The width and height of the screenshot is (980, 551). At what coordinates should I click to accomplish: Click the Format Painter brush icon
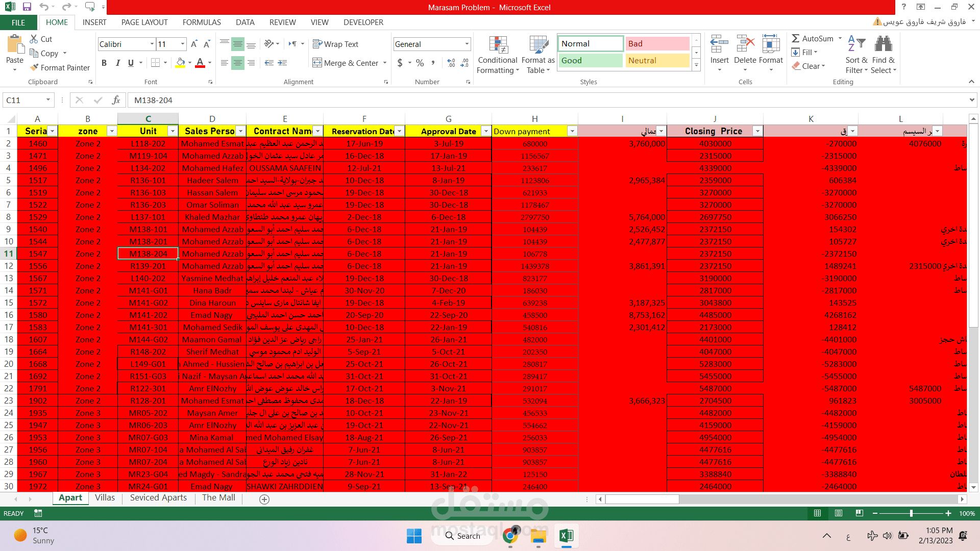34,67
